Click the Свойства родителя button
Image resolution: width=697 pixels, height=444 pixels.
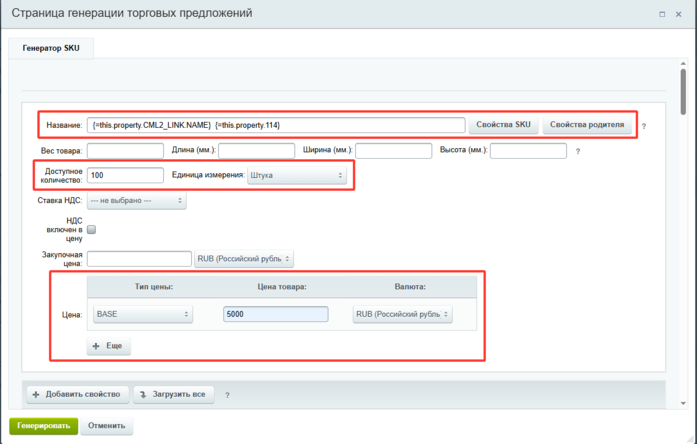tap(587, 125)
